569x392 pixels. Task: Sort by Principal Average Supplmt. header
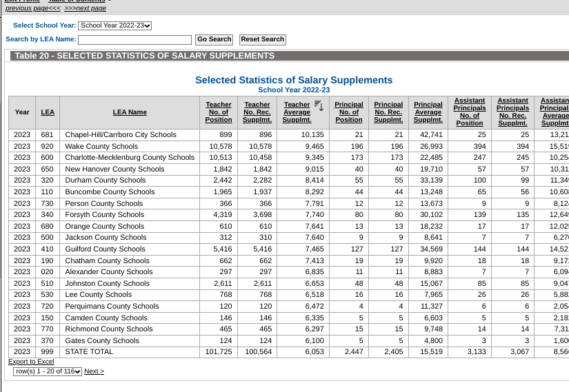point(428,112)
